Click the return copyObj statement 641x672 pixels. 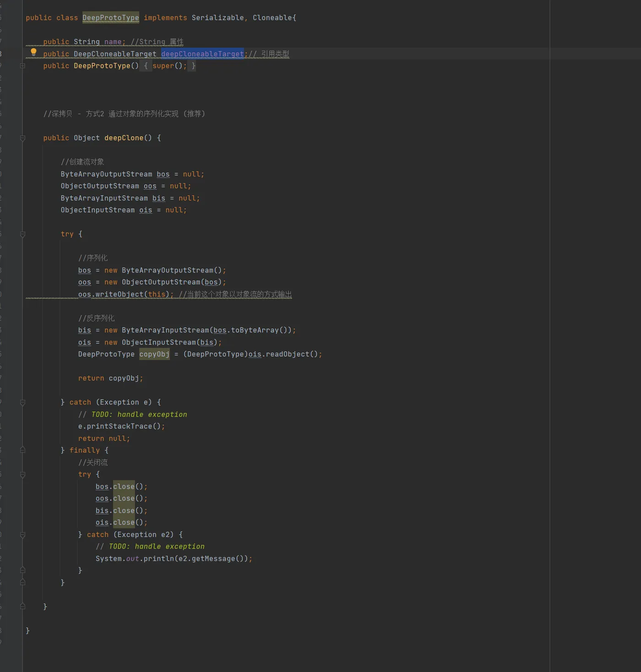pyautogui.click(x=110, y=378)
